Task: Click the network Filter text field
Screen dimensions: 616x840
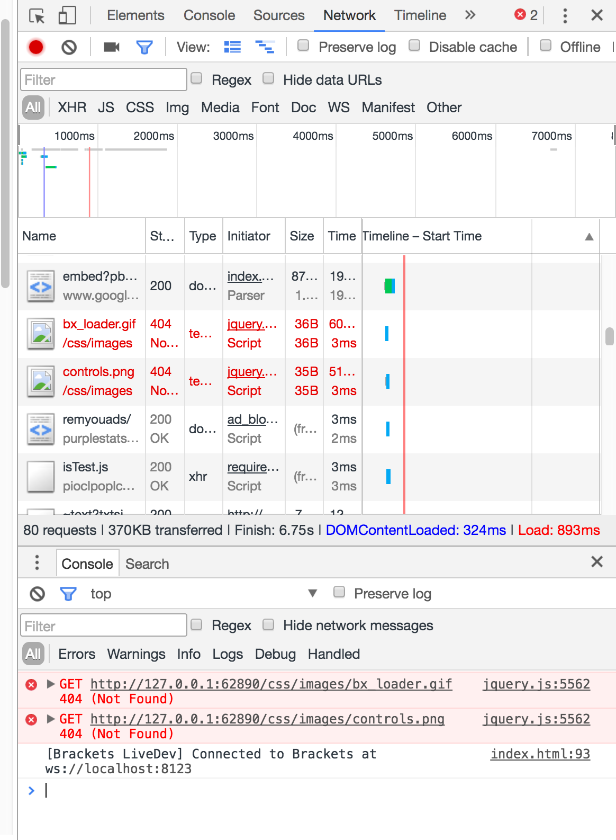Action: (x=104, y=80)
